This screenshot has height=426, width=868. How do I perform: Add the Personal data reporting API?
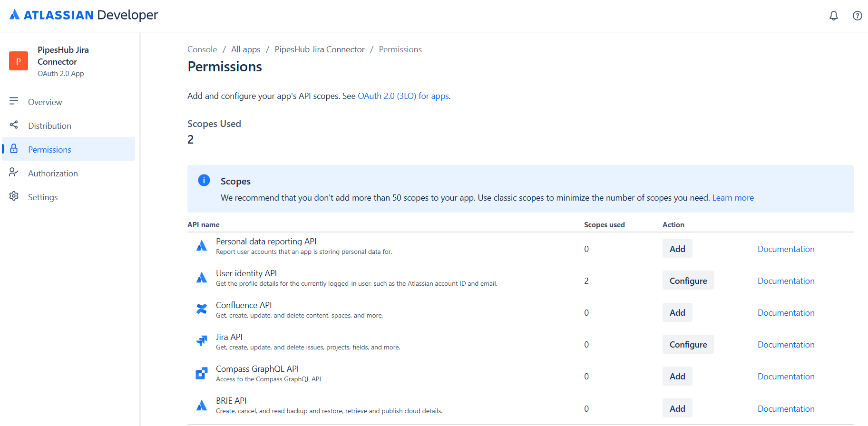tap(677, 249)
